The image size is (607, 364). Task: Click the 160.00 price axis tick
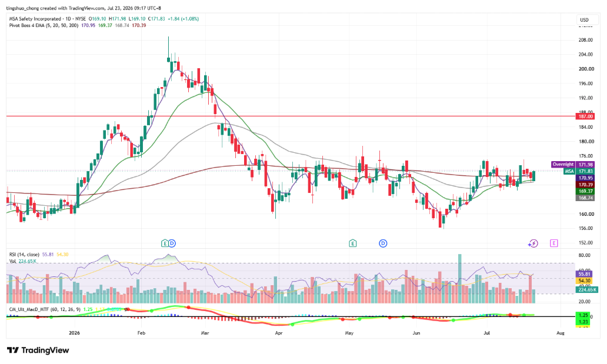point(585,213)
